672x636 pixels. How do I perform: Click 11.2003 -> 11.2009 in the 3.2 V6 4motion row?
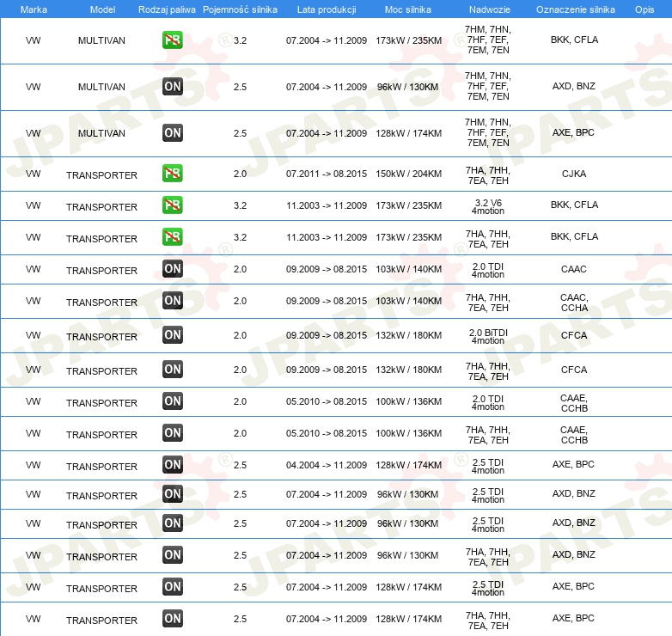[327, 205]
